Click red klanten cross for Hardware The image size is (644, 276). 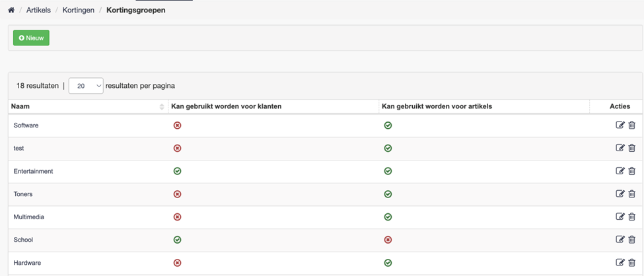(178, 262)
